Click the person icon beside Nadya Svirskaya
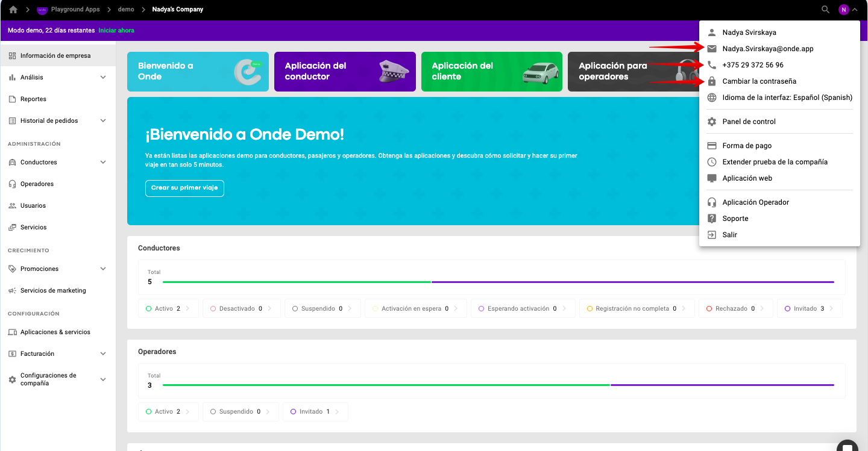The image size is (868, 451). [712, 33]
